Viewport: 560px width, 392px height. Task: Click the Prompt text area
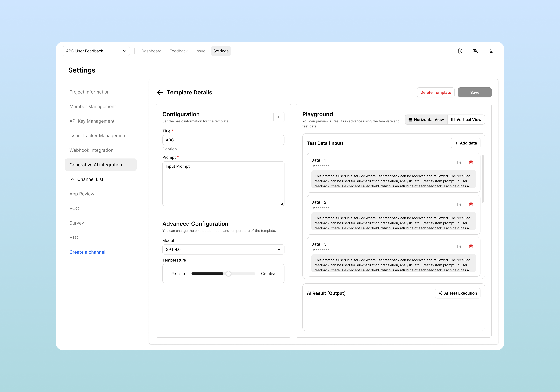223,183
